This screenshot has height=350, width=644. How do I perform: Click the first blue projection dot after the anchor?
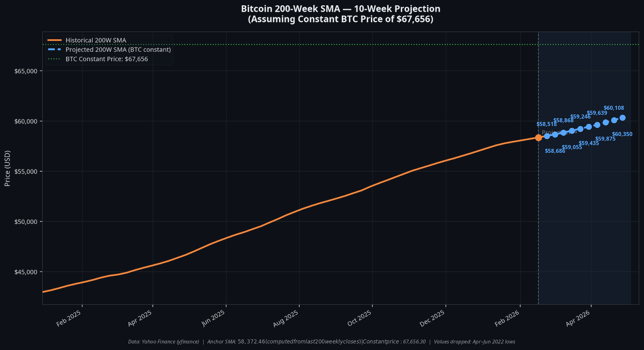[x=547, y=136]
